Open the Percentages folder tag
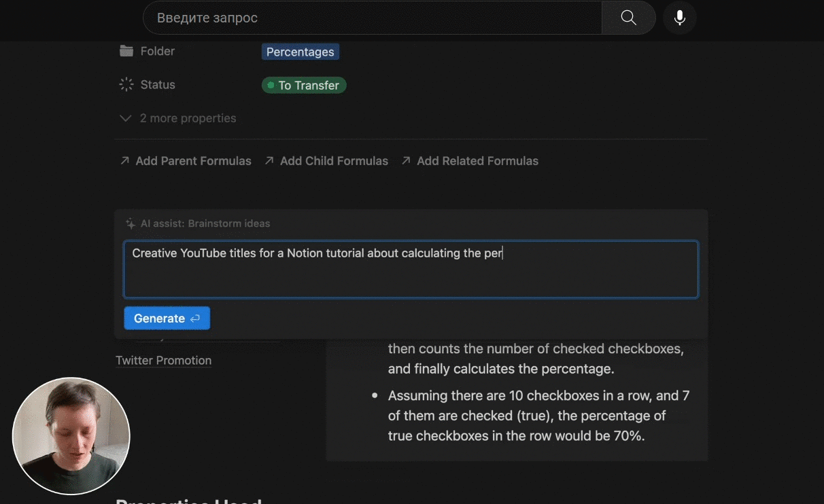 point(300,52)
